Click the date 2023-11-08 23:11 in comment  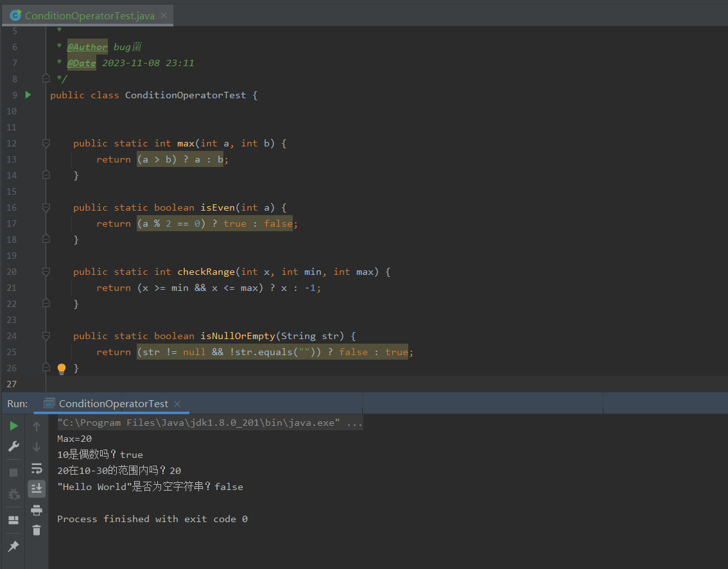(x=148, y=63)
